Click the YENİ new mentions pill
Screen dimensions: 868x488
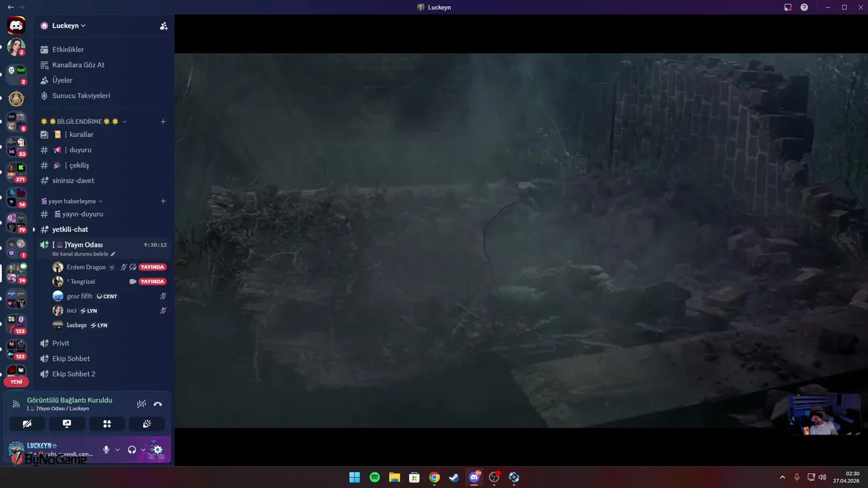(x=16, y=382)
